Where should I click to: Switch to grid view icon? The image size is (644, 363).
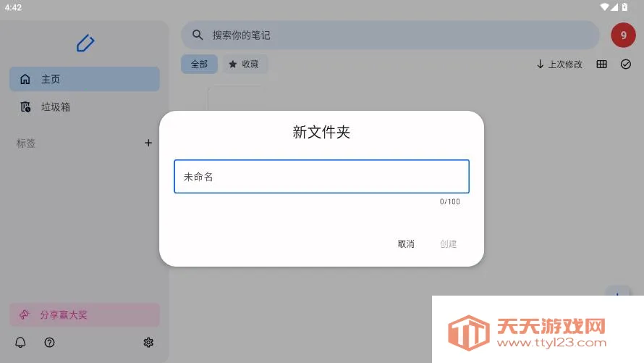pos(602,64)
